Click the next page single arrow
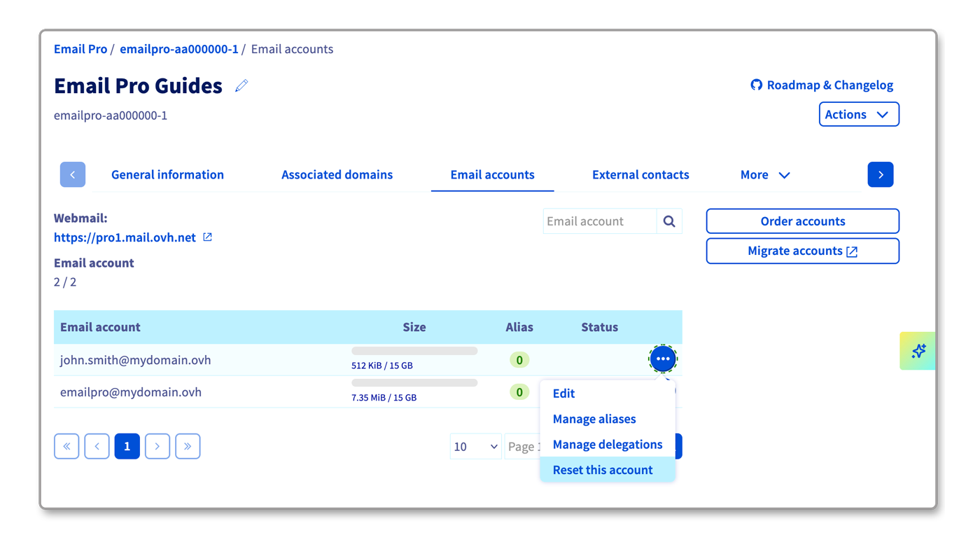This screenshot has height=549, width=980. (157, 446)
